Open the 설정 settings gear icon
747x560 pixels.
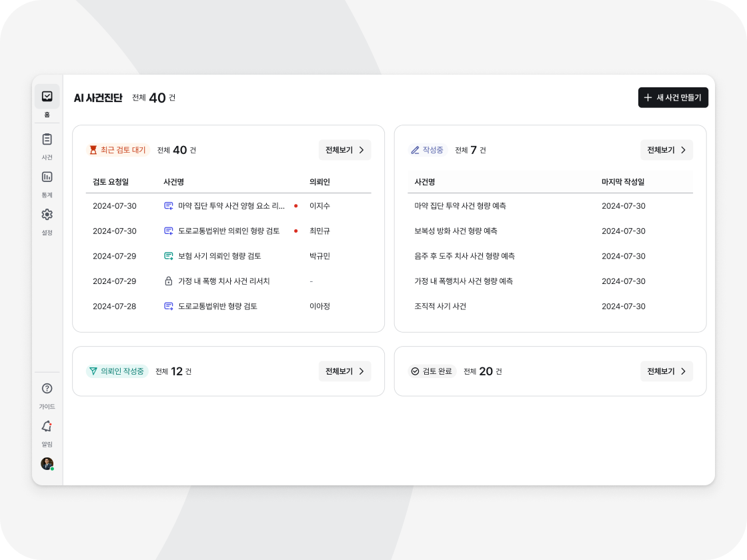(x=47, y=215)
